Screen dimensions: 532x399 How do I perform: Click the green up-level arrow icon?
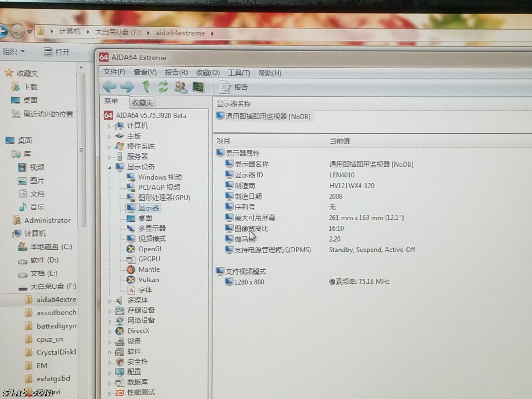click(x=146, y=87)
